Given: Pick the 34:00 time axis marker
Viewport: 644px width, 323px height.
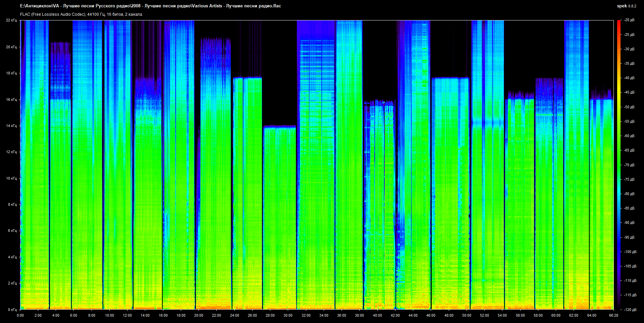Looking at the screenshot, I should [x=324, y=315].
